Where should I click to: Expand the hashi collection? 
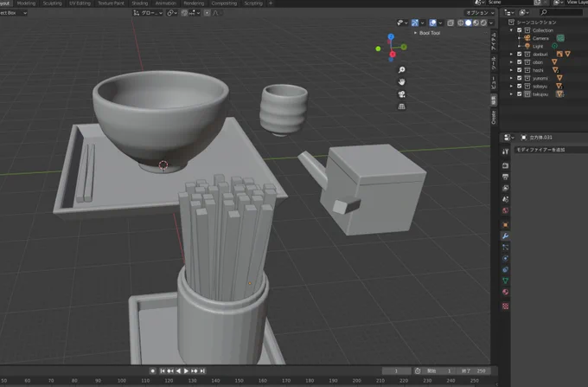(511, 70)
